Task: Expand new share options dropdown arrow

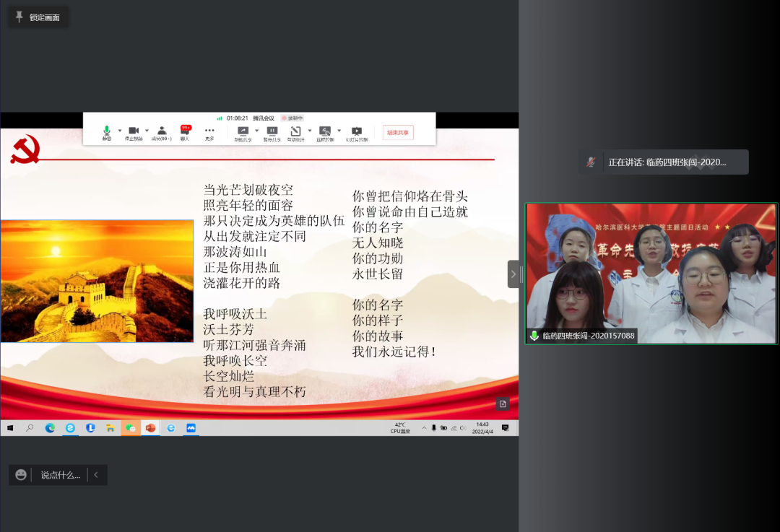Action: [x=256, y=131]
